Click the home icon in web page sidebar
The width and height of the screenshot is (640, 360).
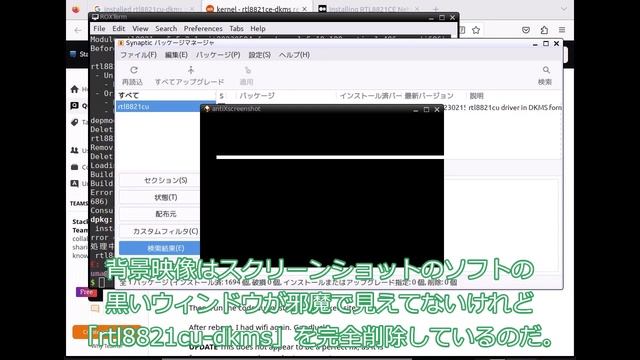point(74,89)
